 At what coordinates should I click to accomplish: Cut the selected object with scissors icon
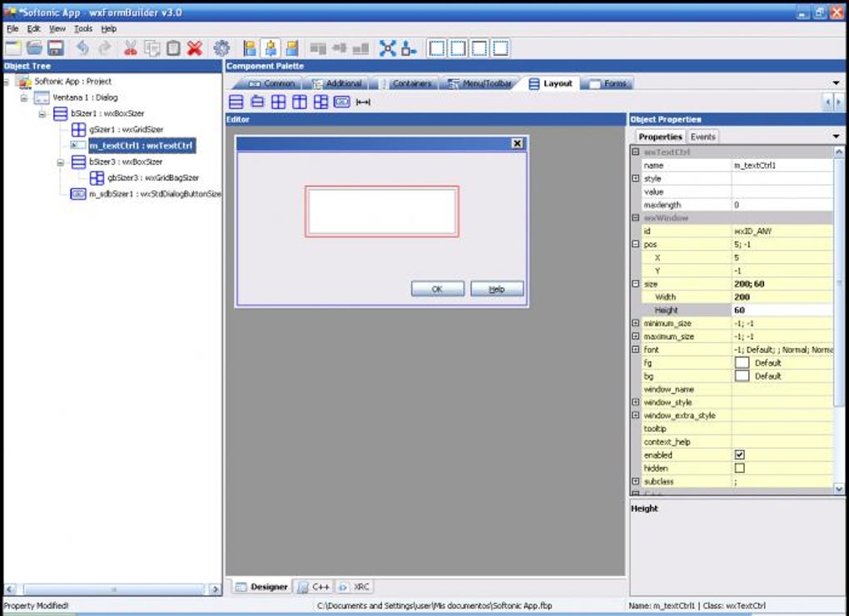point(131,48)
